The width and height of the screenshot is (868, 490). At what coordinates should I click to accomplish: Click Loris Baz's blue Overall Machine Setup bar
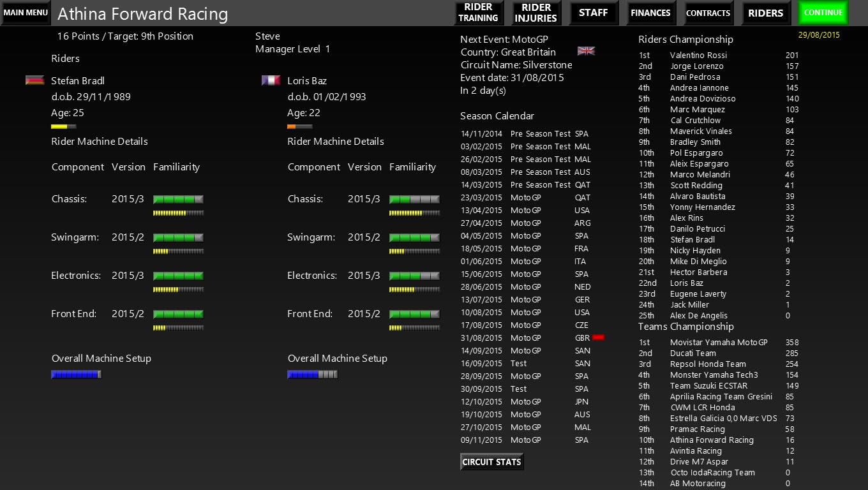click(312, 375)
